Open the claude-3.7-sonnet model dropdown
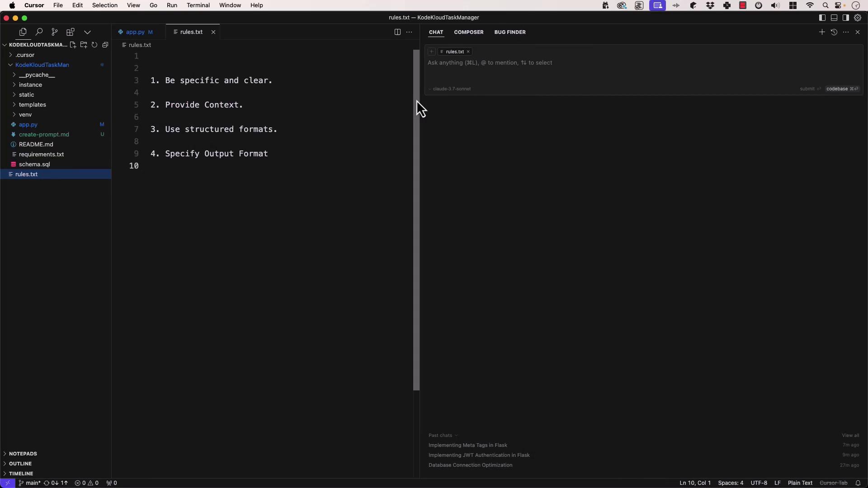 pos(451,89)
